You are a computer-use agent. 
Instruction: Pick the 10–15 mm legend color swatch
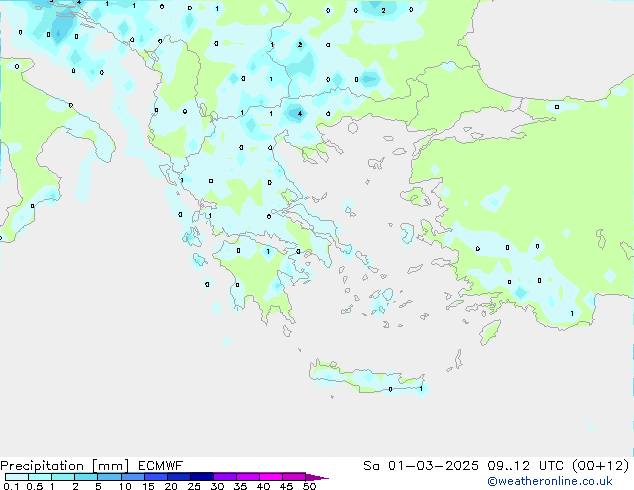tap(133, 477)
